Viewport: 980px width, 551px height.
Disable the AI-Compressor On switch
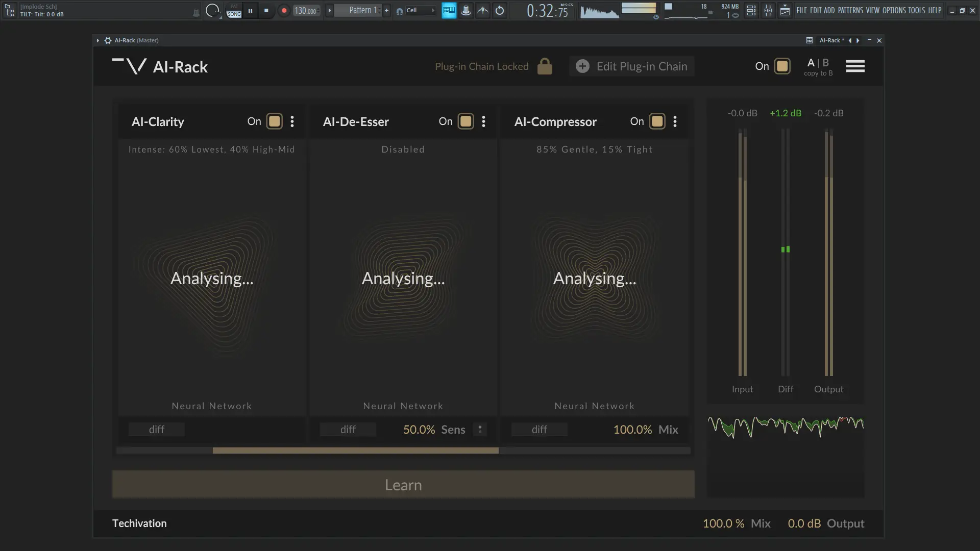click(x=657, y=121)
